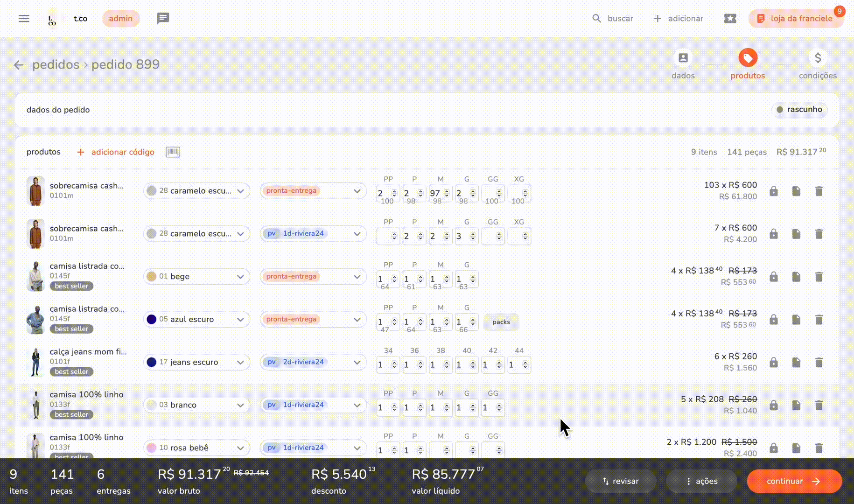
Task: Click the revisar button
Action: (620, 481)
